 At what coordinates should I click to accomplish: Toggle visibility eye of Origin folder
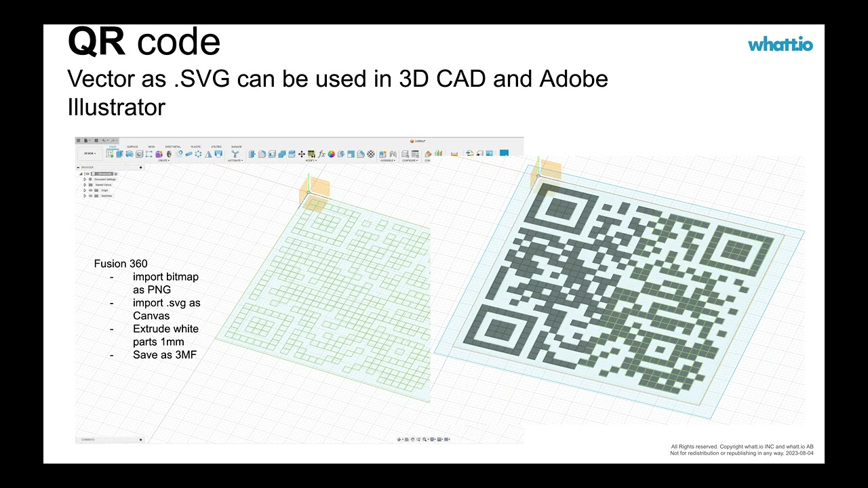pyautogui.click(x=90, y=190)
